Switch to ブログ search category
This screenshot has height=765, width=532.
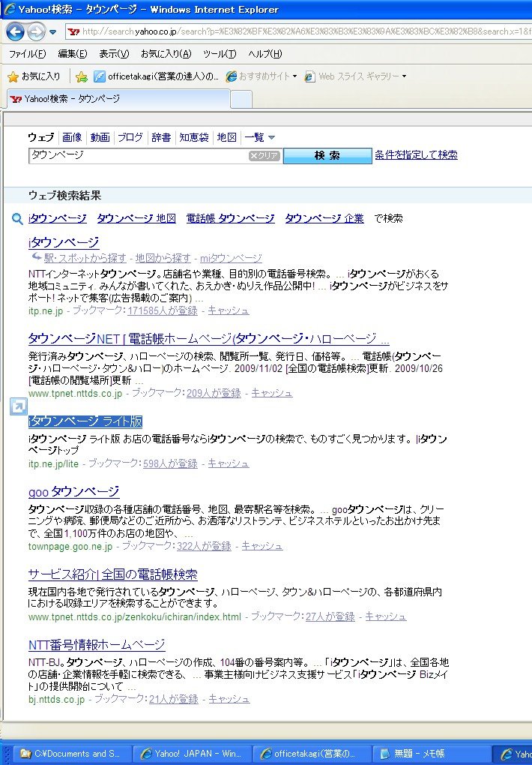pos(130,137)
